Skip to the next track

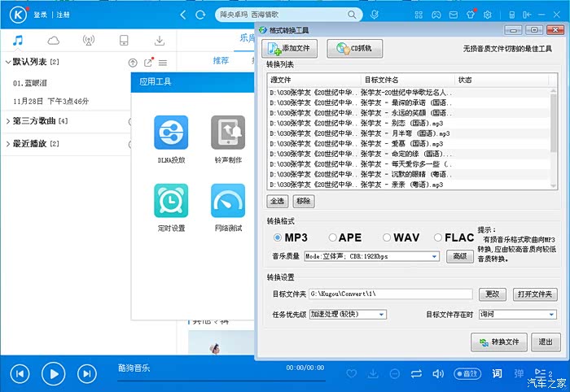coord(86,373)
